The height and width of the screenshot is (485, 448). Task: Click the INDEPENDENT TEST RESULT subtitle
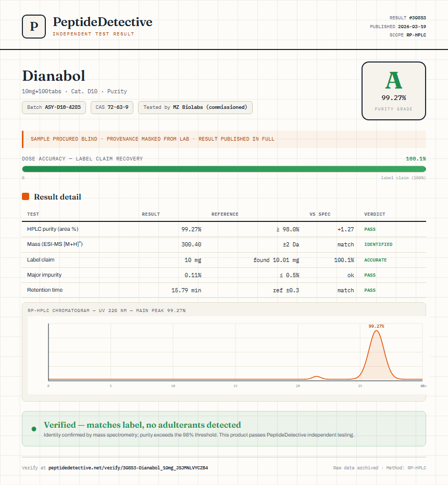pyautogui.click(x=93, y=34)
